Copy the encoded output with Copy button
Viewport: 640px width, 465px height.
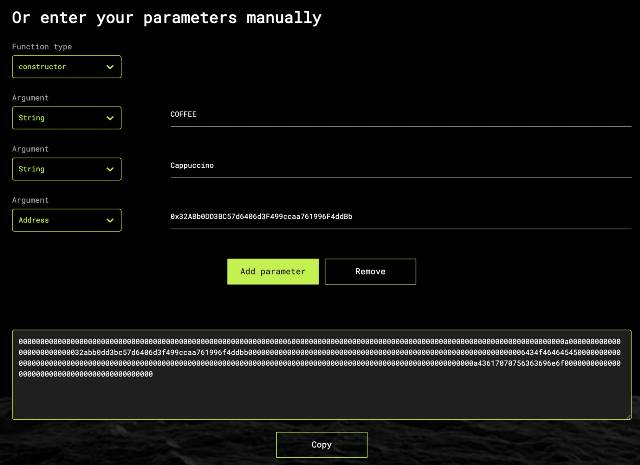click(322, 445)
